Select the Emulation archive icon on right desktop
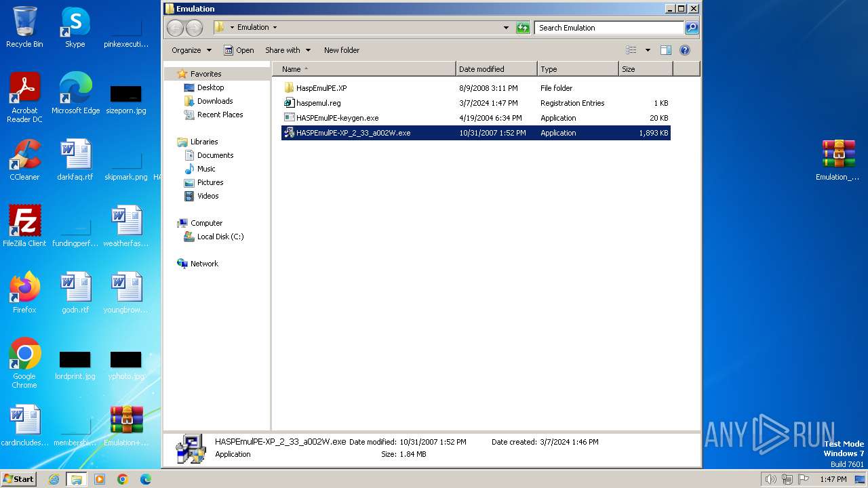This screenshot has height=488, width=868. click(x=838, y=160)
